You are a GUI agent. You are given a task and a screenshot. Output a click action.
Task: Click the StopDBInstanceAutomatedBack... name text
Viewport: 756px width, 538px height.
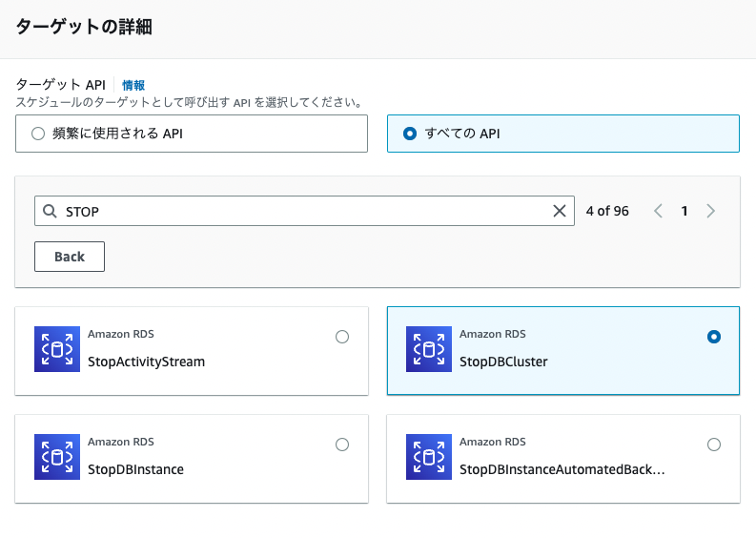click(562, 469)
